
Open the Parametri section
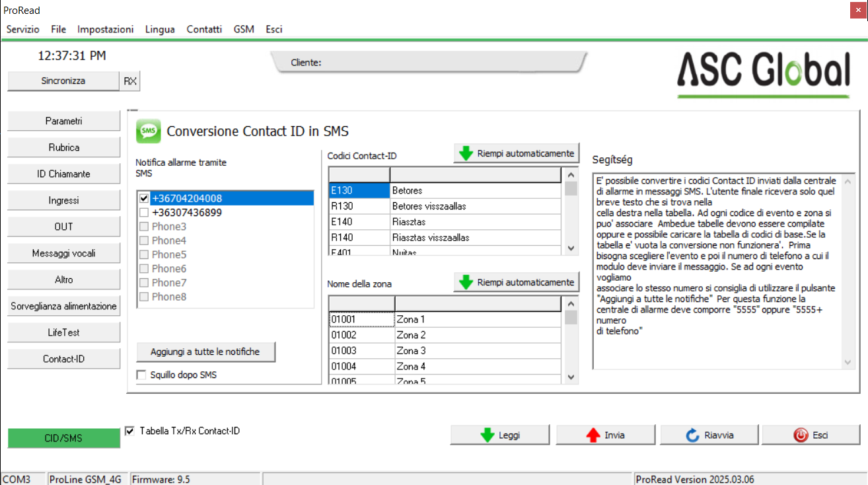click(64, 121)
